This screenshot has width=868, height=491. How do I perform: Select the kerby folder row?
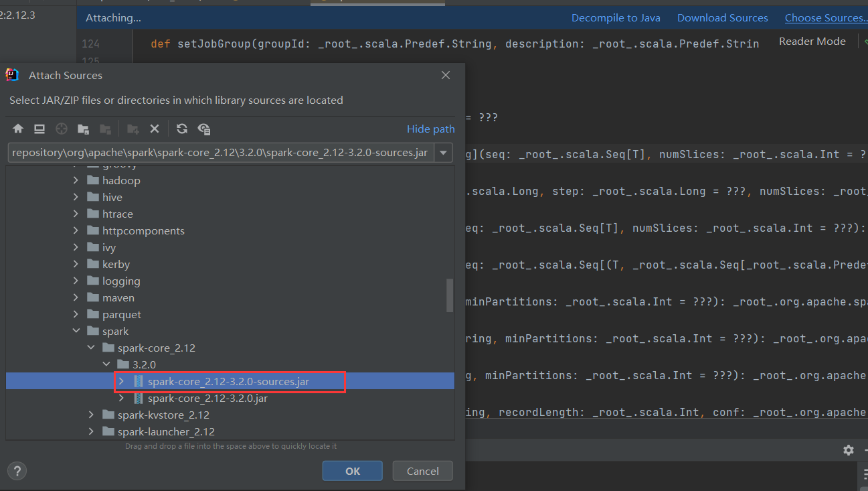[x=230, y=264]
